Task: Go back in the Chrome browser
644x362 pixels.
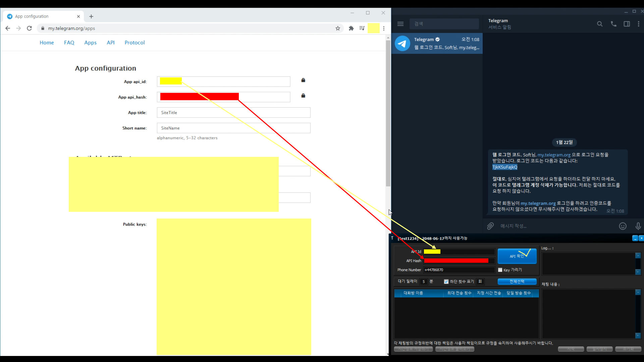Action: 8,28
